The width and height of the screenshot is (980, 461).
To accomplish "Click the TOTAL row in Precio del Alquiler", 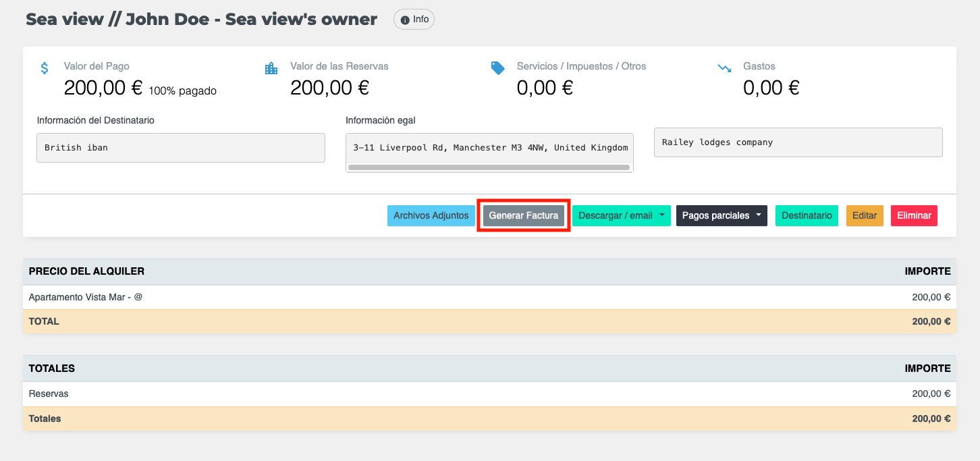I will (135, 321).
